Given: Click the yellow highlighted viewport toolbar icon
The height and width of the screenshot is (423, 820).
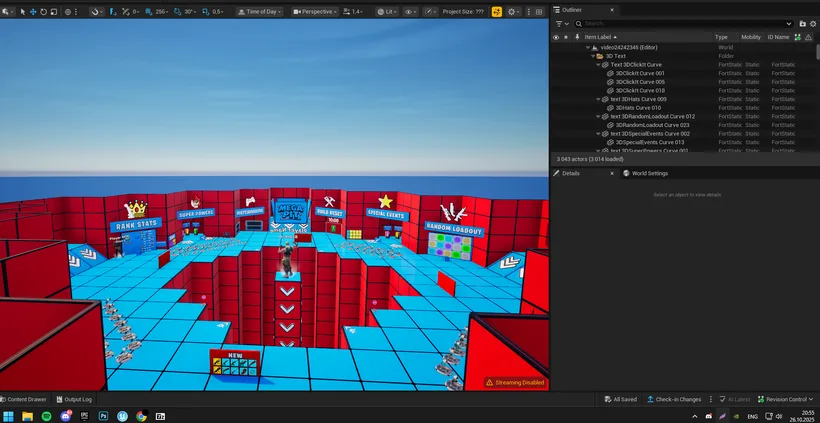Looking at the screenshot, I should [x=497, y=12].
